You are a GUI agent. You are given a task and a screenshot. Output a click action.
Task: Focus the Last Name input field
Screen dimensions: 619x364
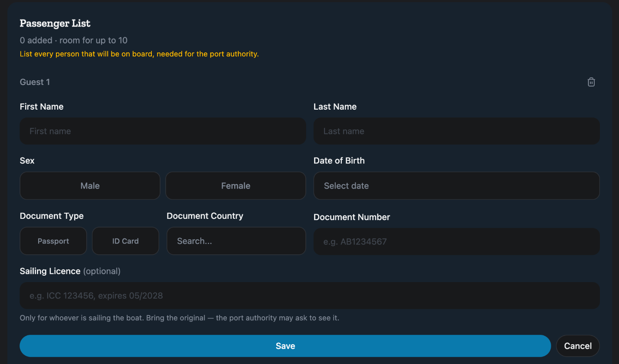(x=457, y=131)
